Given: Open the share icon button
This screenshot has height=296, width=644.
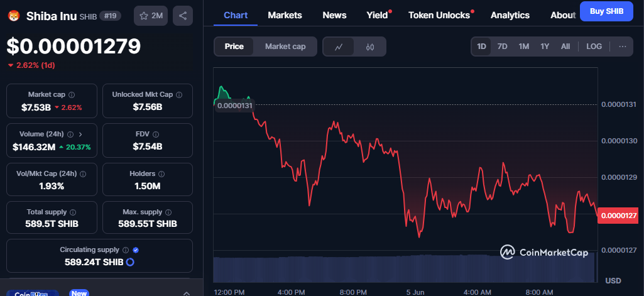Looking at the screenshot, I should 183,16.
